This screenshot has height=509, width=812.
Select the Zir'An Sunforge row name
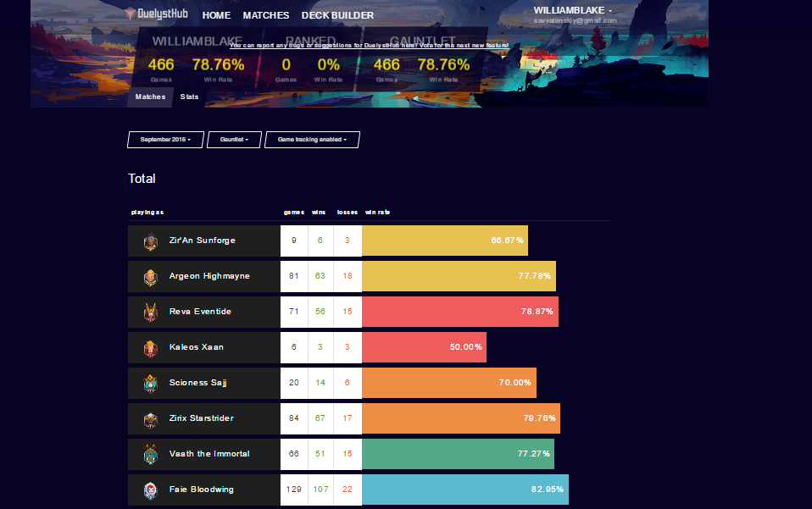point(203,241)
